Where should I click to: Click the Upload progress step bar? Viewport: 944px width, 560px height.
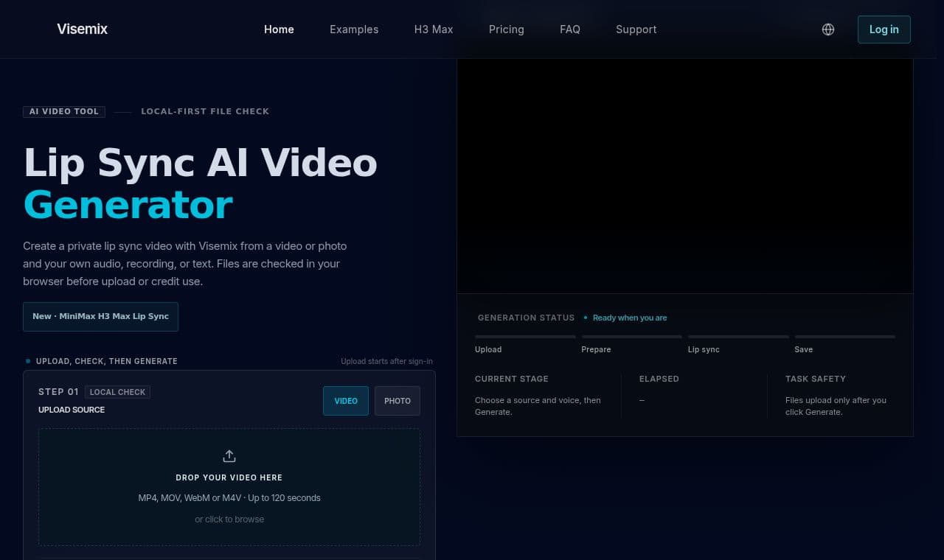tap(525, 337)
